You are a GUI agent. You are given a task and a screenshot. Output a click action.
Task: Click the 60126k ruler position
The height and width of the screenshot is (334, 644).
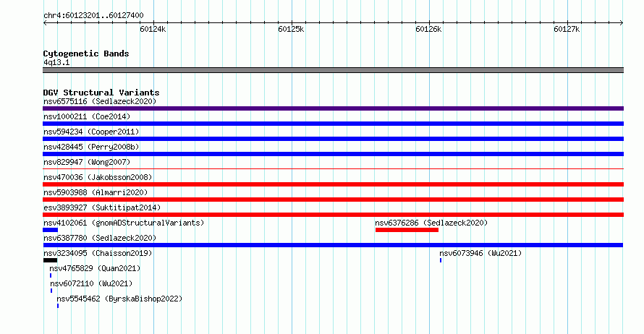pos(428,29)
